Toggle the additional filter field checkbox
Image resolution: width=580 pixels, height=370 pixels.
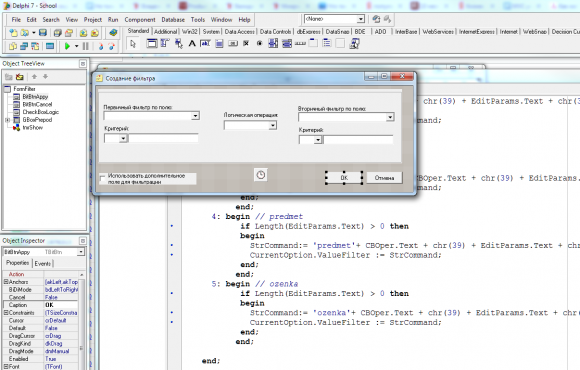pos(103,179)
